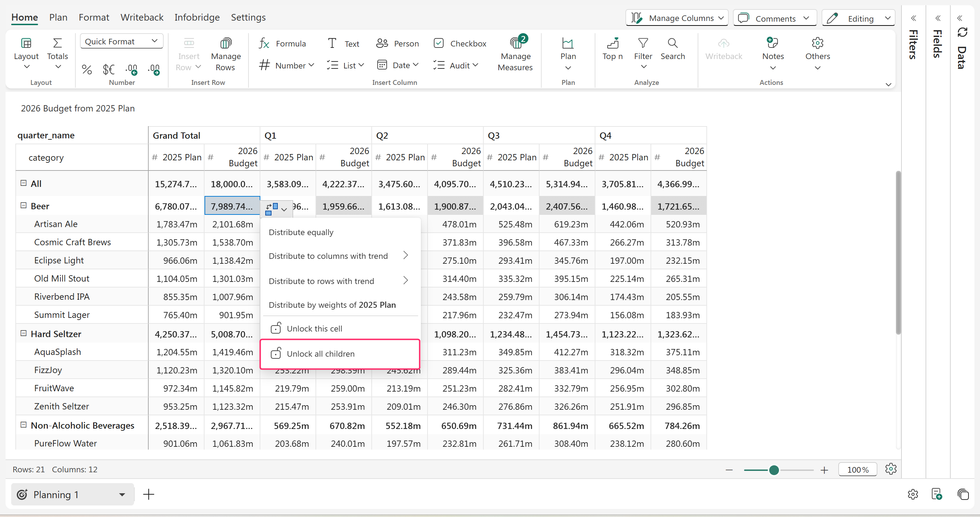The width and height of the screenshot is (980, 517).
Task: Select Unlock all children menu item
Action: (x=320, y=354)
